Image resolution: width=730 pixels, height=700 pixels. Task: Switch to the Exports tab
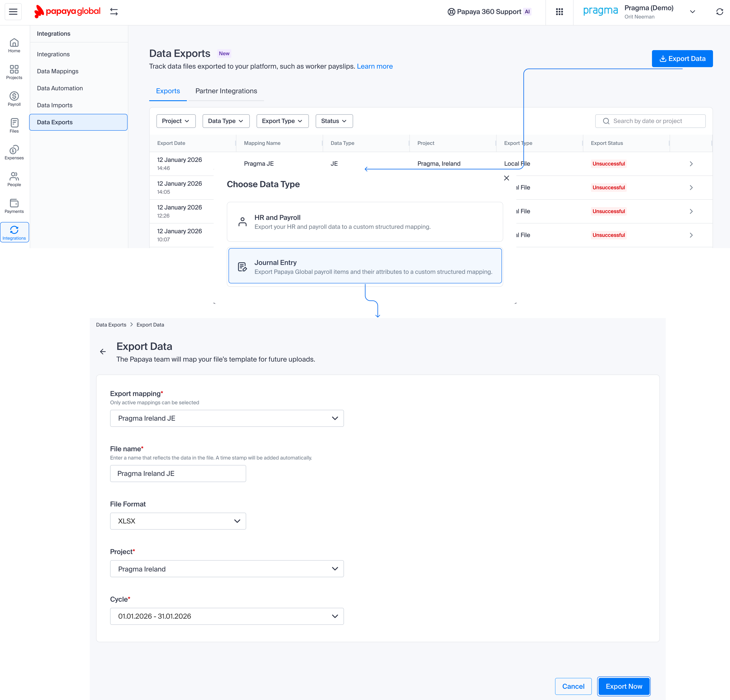click(168, 91)
